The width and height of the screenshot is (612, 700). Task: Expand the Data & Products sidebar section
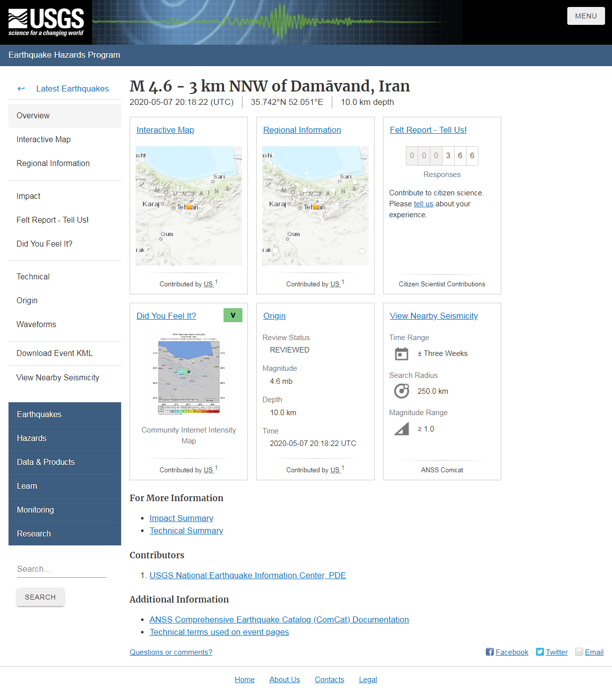[46, 462]
